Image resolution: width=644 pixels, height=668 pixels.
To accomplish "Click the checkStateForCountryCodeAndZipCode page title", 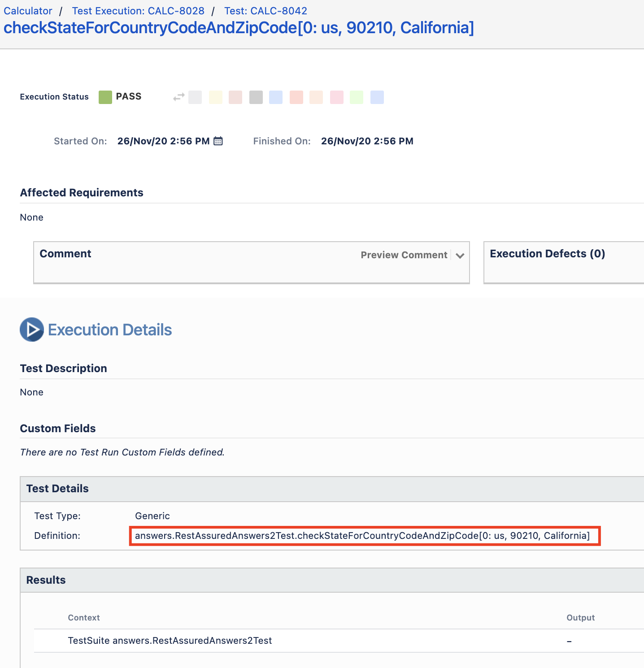I will 239,28.
